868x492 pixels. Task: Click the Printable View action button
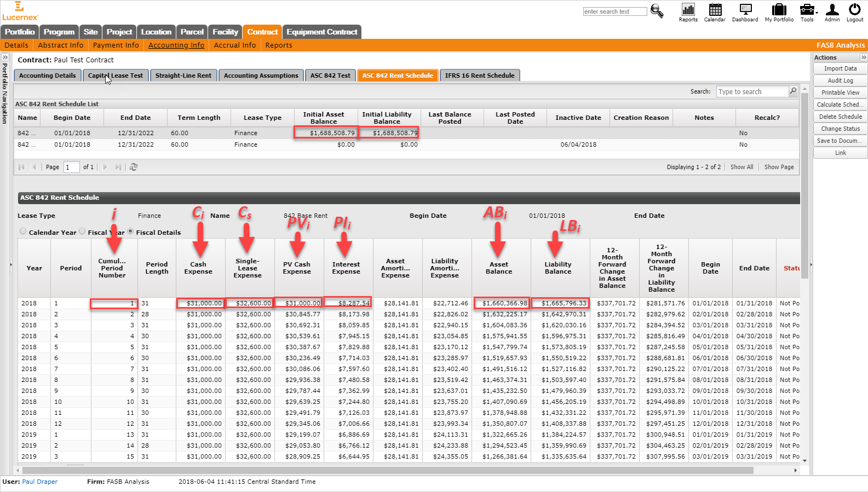tap(840, 92)
